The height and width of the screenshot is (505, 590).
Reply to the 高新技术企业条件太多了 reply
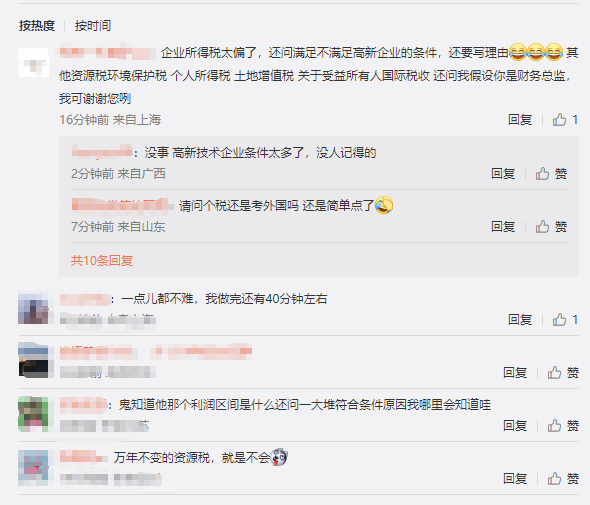tap(503, 173)
